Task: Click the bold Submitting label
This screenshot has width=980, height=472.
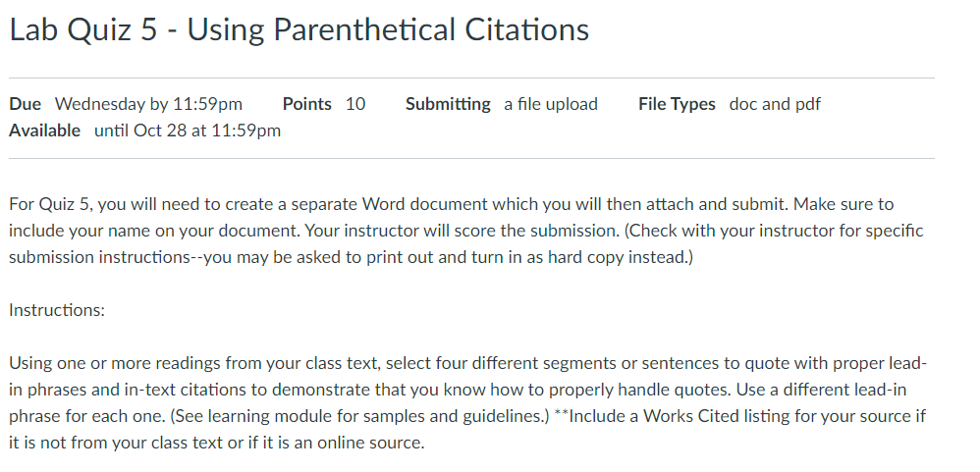Action: (x=448, y=104)
